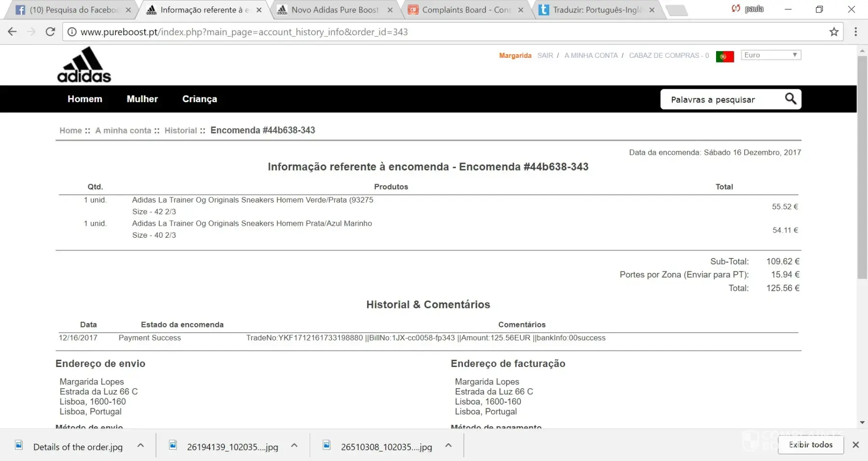Expand options for 26194139_102035 download
Screen dimensions: 868x461
[294, 446]
